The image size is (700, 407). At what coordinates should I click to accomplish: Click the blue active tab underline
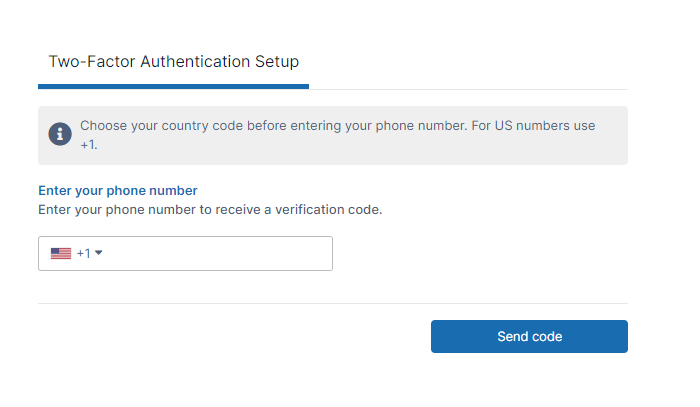pyautogui.click(x=173, y=86)
